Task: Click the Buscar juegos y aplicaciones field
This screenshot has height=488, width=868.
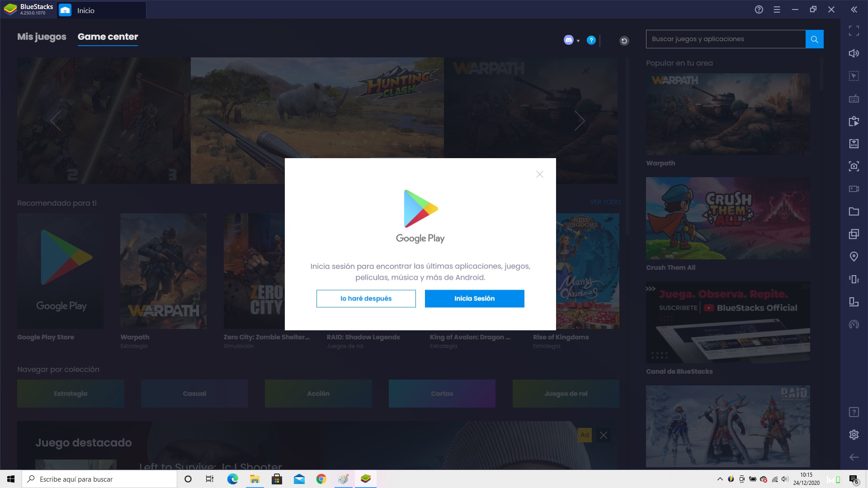Action: point(725,39)
